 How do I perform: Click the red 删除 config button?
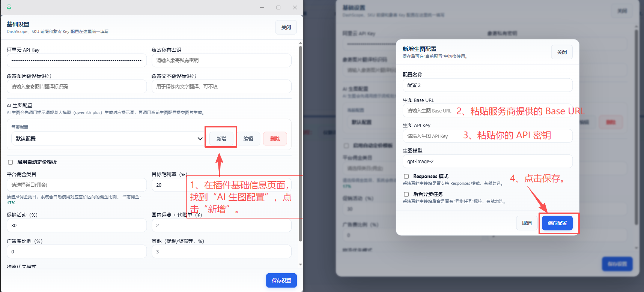(x=275, y=139)
